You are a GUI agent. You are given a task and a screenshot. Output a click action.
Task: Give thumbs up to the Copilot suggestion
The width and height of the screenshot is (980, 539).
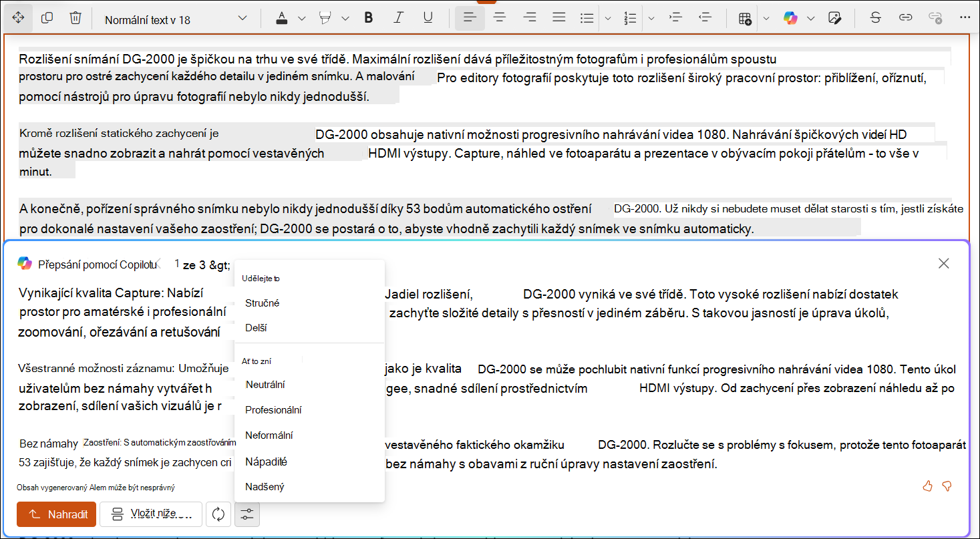coord(927,486)
